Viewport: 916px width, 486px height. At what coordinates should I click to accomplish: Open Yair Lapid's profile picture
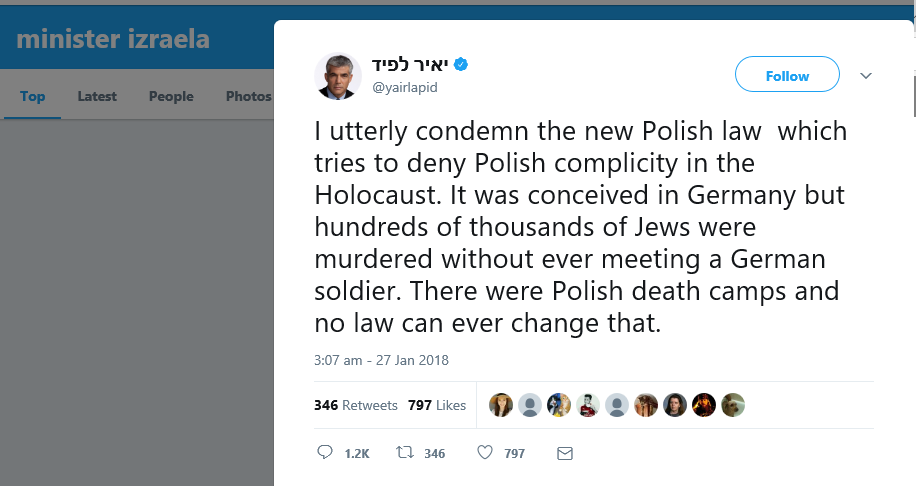338,76
